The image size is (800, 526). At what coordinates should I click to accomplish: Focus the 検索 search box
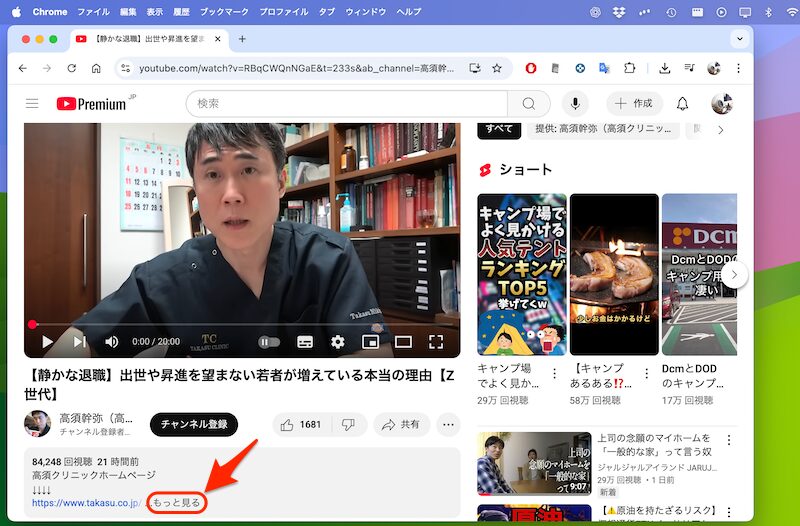pyautogui.click(x=347, y=104)
